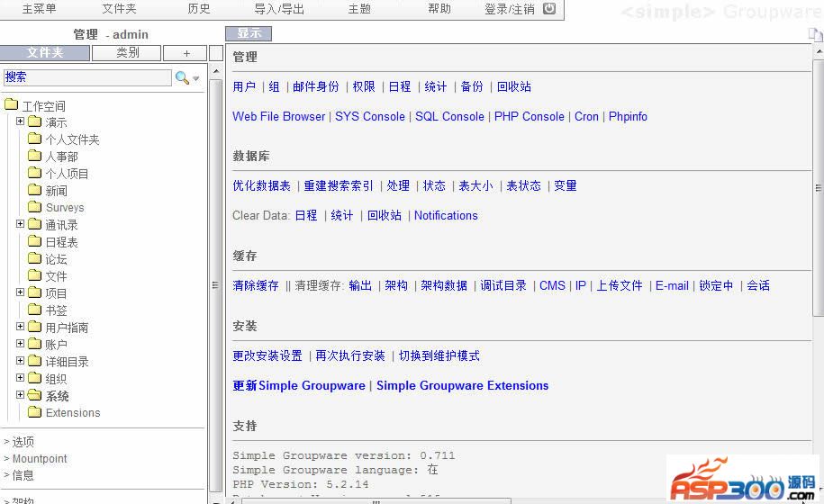
Task: Click the 工作空间 root folder icon
Action: [x=12, y=104]
